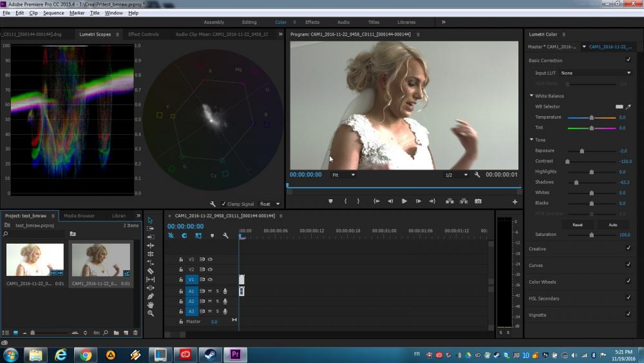Open Program monitor wrench settings
The height and width of the screenshot is (363, 644).
click(477, 175)
